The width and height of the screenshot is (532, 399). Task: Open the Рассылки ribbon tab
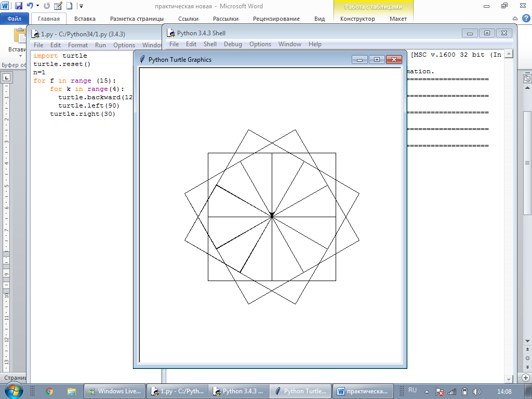225,19
